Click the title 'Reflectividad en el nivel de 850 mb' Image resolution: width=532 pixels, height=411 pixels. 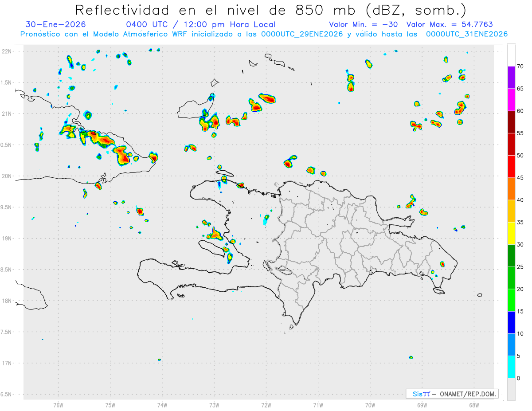coord(215,10)
